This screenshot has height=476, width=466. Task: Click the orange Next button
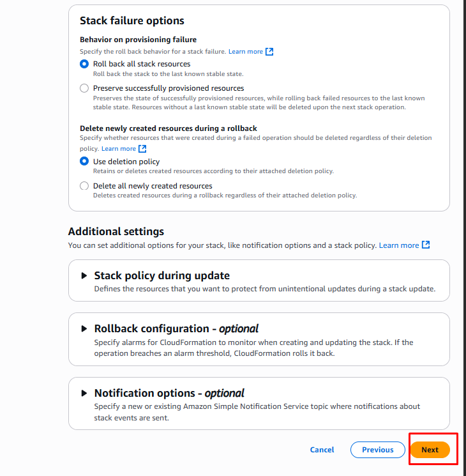click(x=430, y=450)
